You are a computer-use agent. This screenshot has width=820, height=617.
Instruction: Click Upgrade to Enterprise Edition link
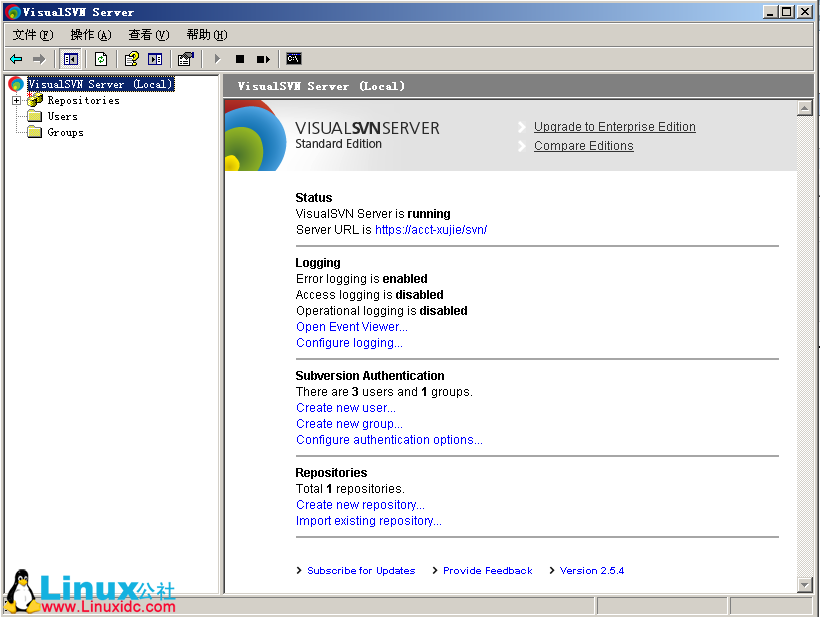pyautogui.click(x=614, y=127)
